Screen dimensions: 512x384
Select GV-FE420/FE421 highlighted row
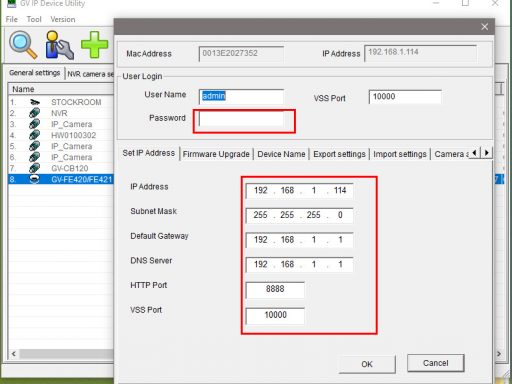pos(61,179)
